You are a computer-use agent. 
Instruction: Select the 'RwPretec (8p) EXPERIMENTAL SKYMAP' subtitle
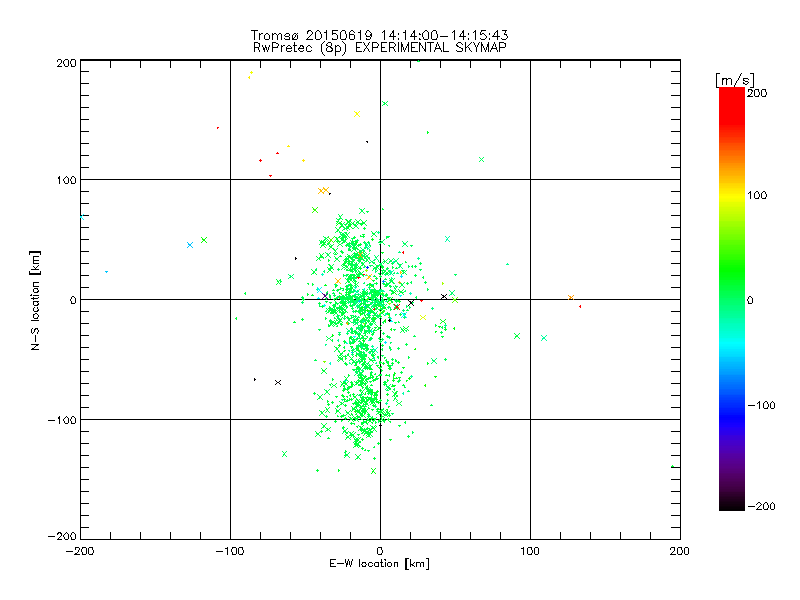tap(380, 47)
